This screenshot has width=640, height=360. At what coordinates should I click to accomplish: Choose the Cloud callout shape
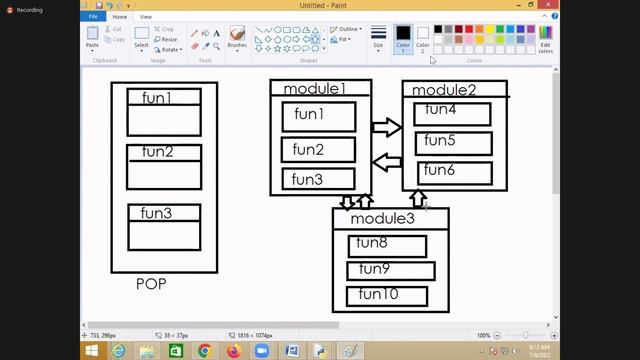click(315, 49)
